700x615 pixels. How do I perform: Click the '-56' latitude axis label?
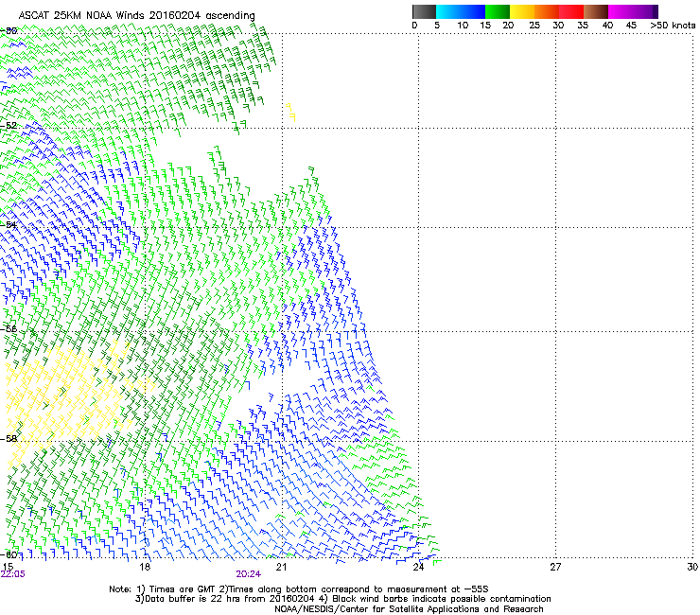(9, 328)
